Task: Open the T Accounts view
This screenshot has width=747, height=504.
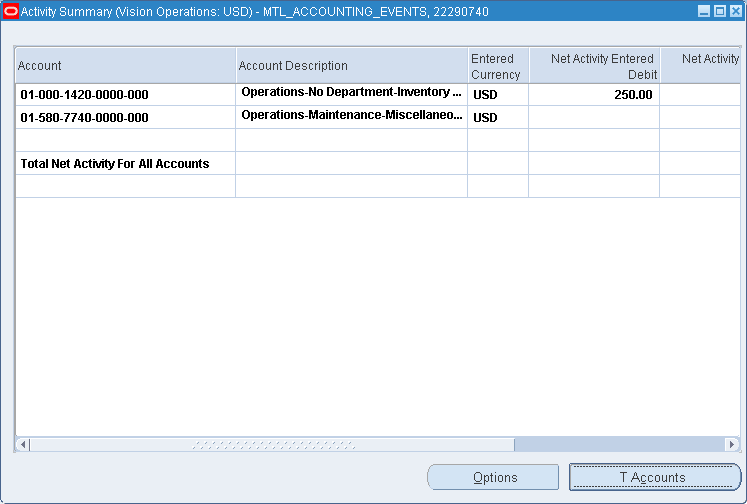Action: tap(655, 477)
